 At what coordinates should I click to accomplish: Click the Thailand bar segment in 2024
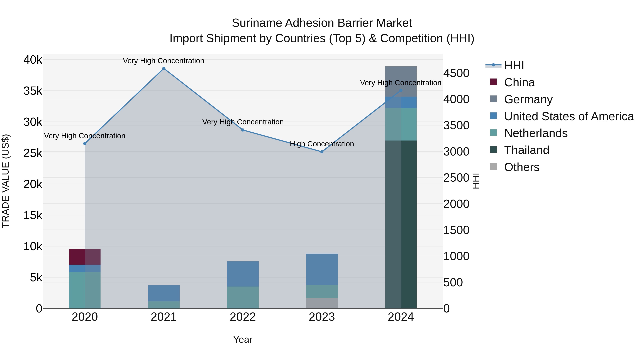(x=401, y=224)
